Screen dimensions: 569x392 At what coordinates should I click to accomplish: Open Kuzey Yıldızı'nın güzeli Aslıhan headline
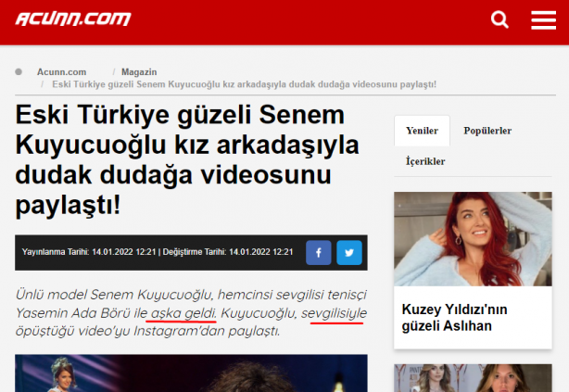pos(454,318)
